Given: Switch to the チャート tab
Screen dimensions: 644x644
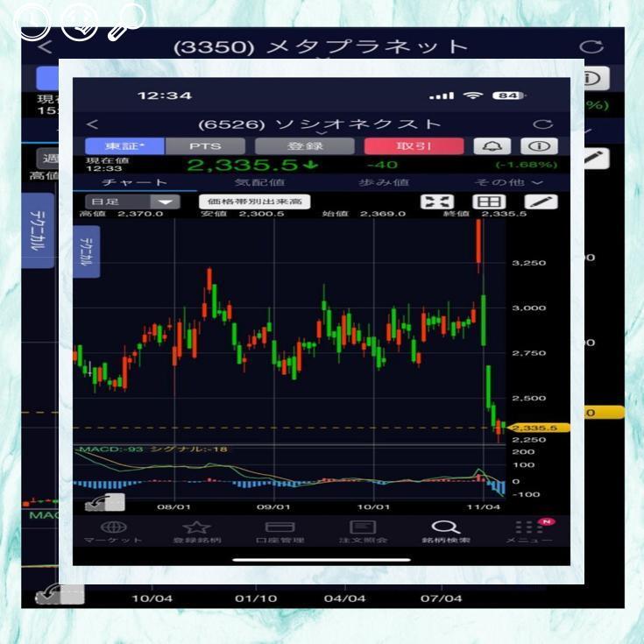Looking at the screenshot, I should click(x=134, y=182).
